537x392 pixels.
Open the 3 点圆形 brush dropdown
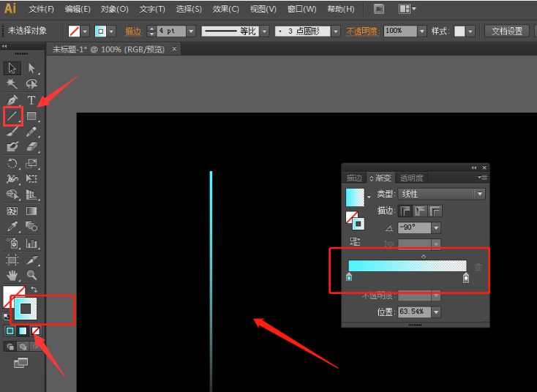(x=336, y=31)
